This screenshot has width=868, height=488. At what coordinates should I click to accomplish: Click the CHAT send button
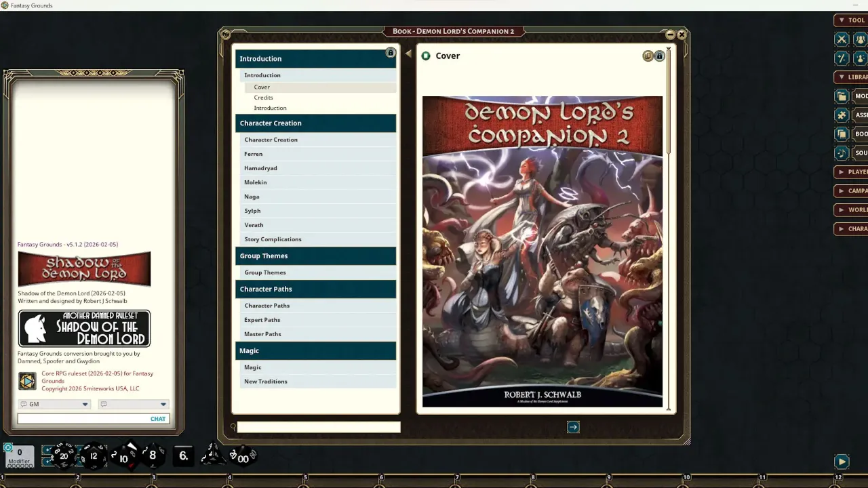click(158, 419)
